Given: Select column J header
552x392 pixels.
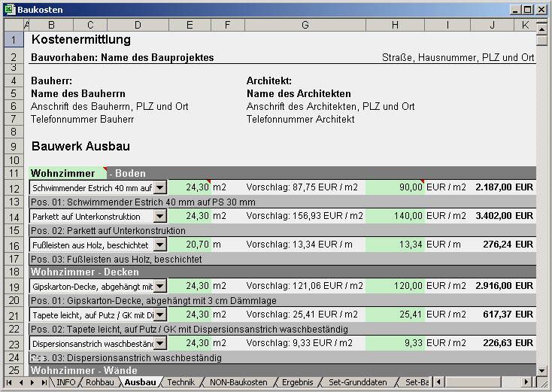Looking at the screenshot, I should [492, 25].
